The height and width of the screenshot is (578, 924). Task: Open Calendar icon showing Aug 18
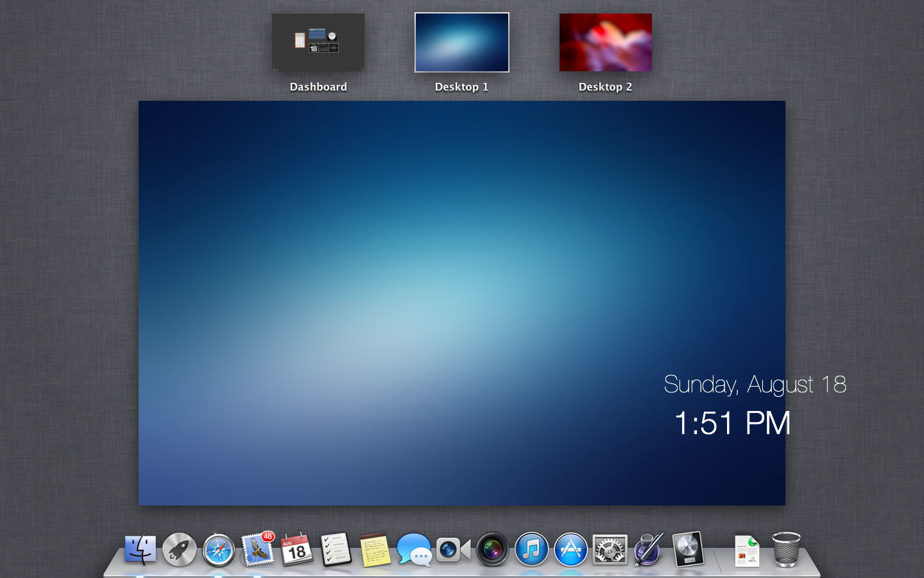(x=297, y=550)
